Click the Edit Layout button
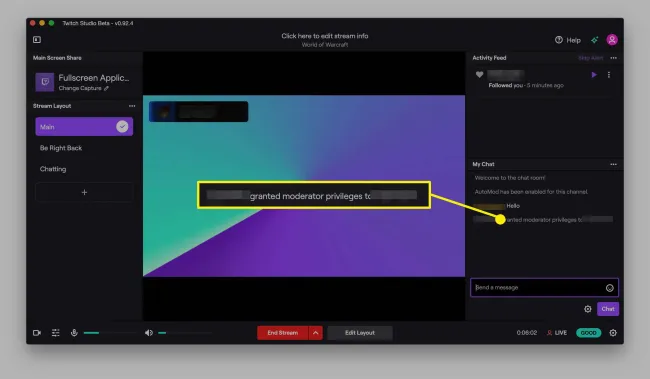650x379 pixels. pos(360,333)
